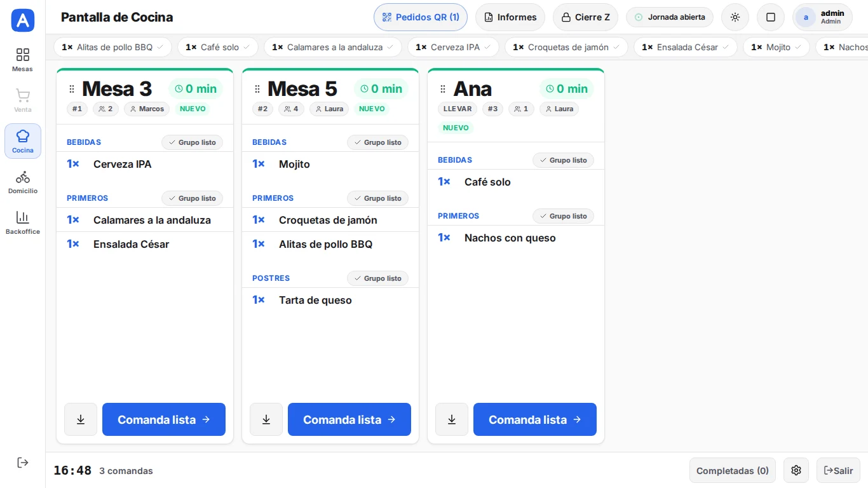Mark Mesa 3 comanda as lista
The image size is (868, 488).
(x=164, y=419)
